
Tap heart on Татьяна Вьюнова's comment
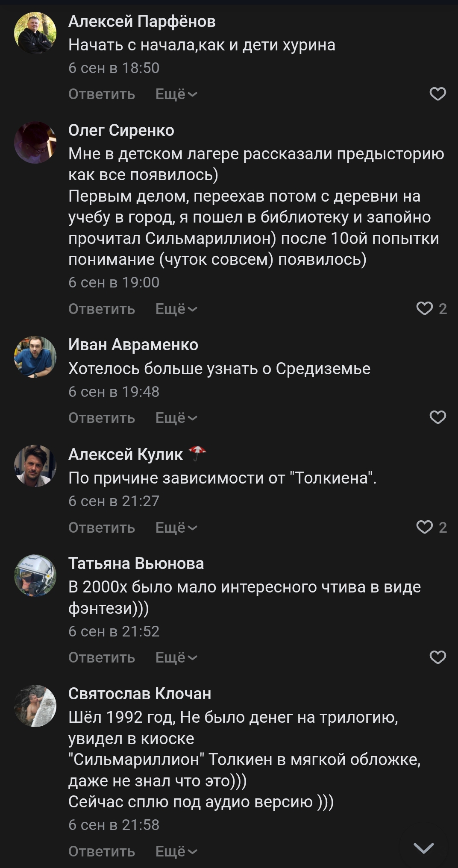(437, 657)
